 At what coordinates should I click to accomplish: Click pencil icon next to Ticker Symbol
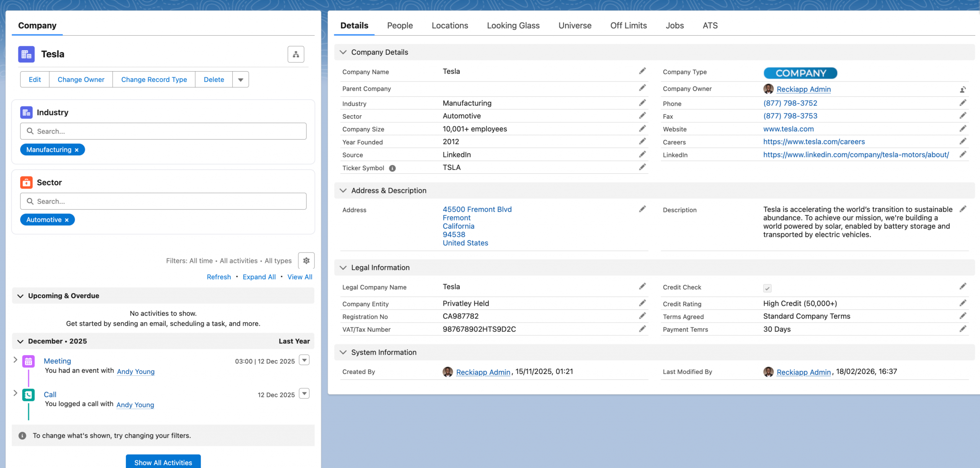(x=642, y=167)
